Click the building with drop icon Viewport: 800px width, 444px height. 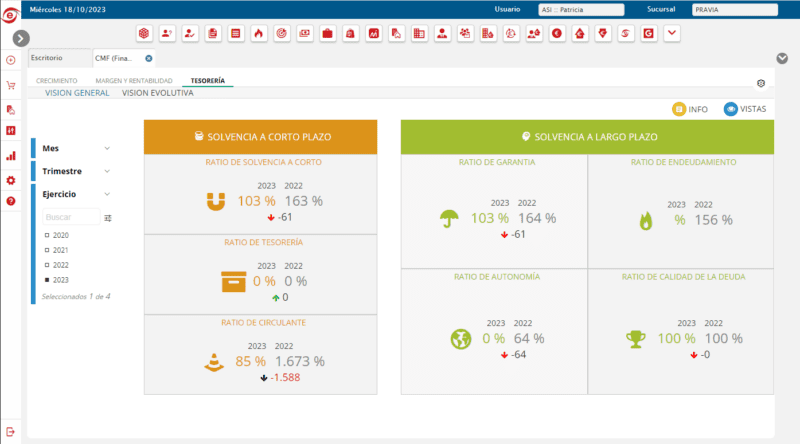[x=488, y=34]
